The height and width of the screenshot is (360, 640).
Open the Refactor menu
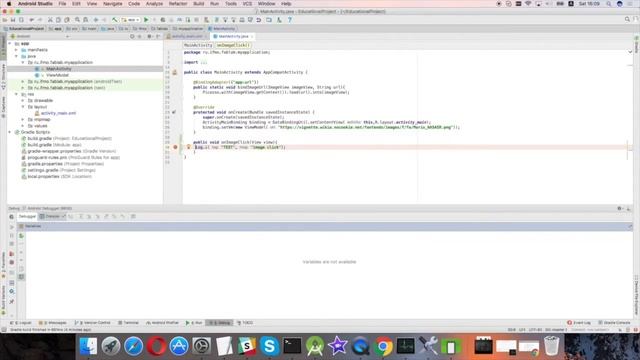click(178, 4)
